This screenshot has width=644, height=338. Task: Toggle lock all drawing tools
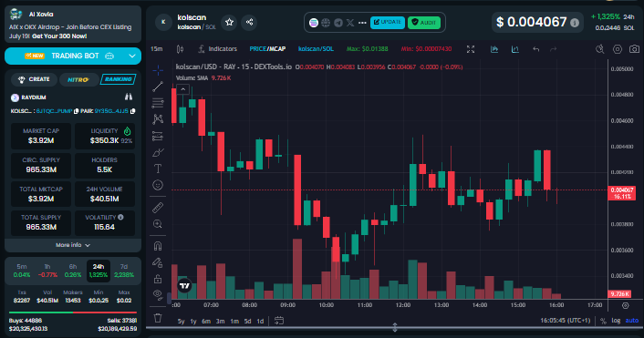[158, 279]
